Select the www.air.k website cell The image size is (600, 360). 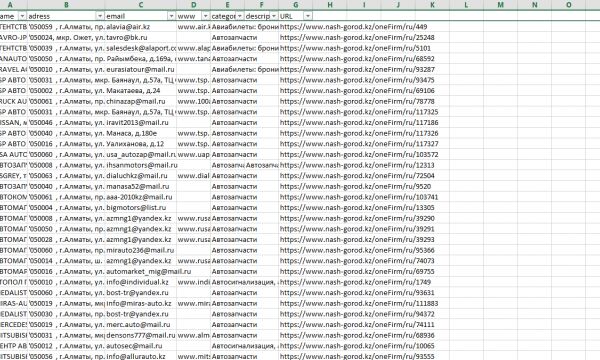click(194, 27)
